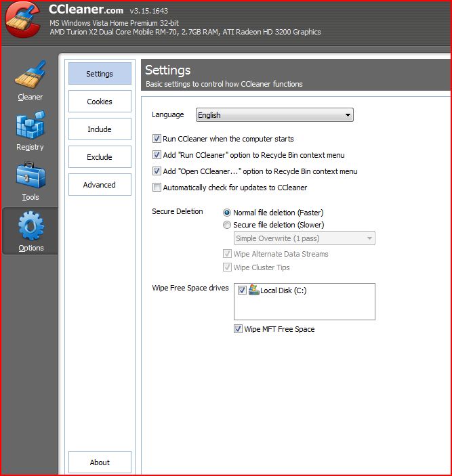The width and height of the screenshot is (452, 476).
Task: Open the Cleaner section broom icon
Action: click(x=30, y=74)
